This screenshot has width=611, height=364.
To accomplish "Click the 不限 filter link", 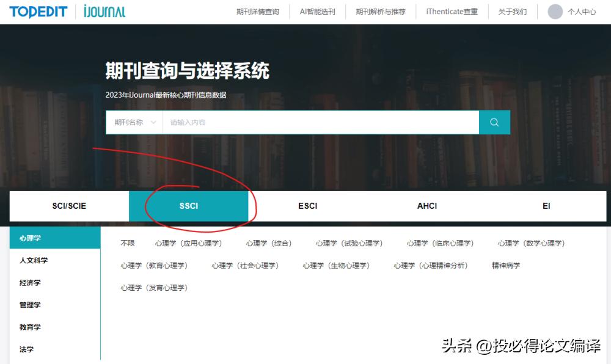I will click(x=126, y=242).
